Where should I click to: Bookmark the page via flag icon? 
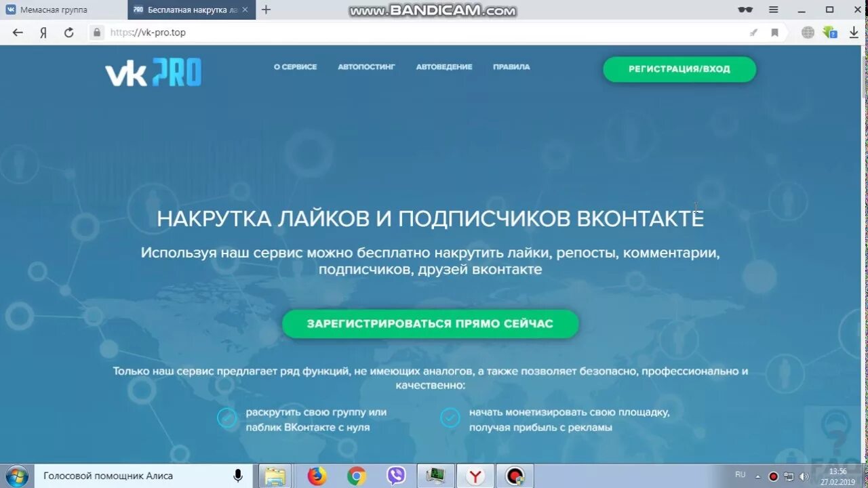[x=774, y=32]
